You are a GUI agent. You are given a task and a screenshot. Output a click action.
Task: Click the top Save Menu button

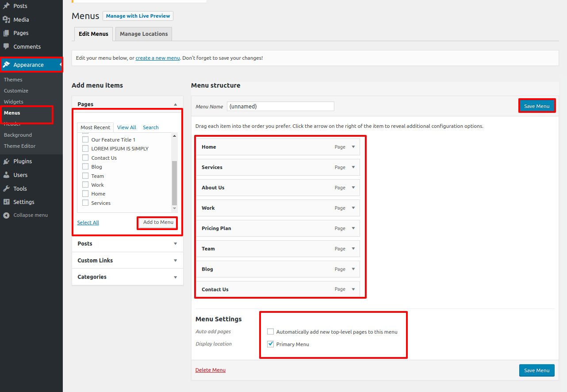point(536,106)
